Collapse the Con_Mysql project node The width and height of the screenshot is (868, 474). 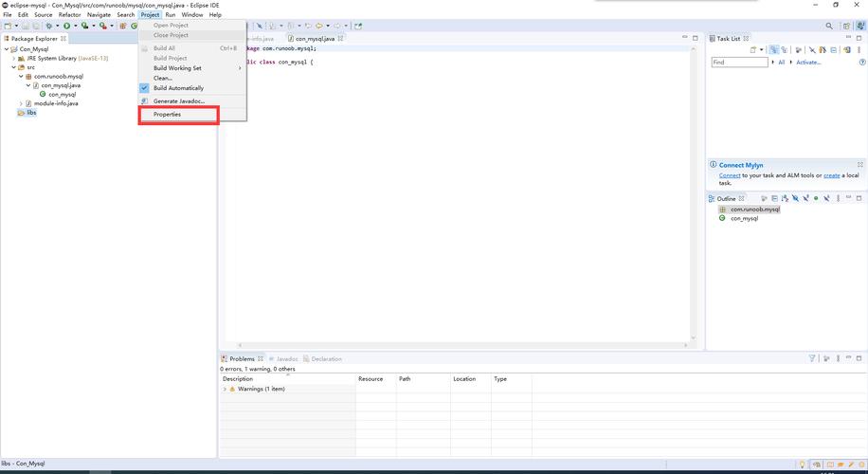click(x=7, y=49)
